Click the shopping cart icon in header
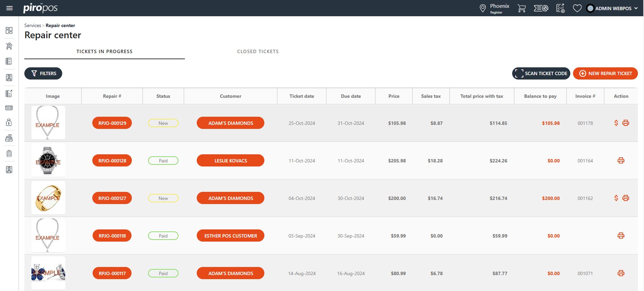The width and height of the screenshot is (644, 291). click(521, 8)
